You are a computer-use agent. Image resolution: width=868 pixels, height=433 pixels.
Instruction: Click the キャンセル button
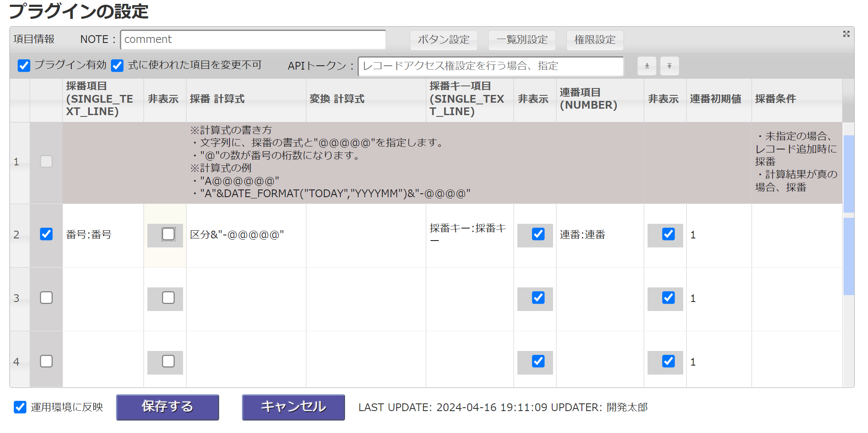coord(293,407)
